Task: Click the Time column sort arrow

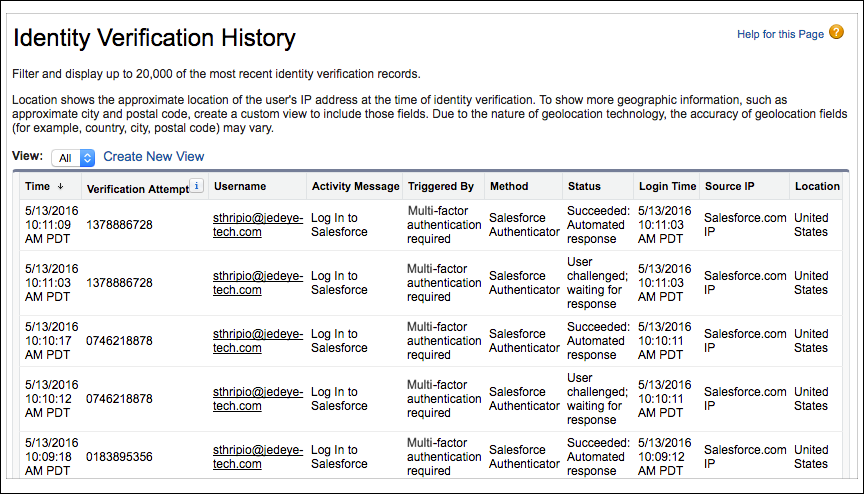Action: [61, 187]
